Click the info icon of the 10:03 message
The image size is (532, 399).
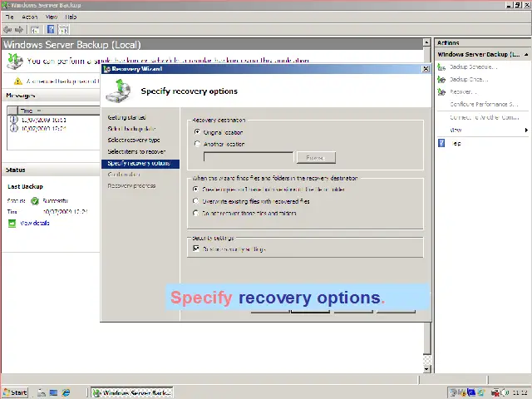(13, 120)
